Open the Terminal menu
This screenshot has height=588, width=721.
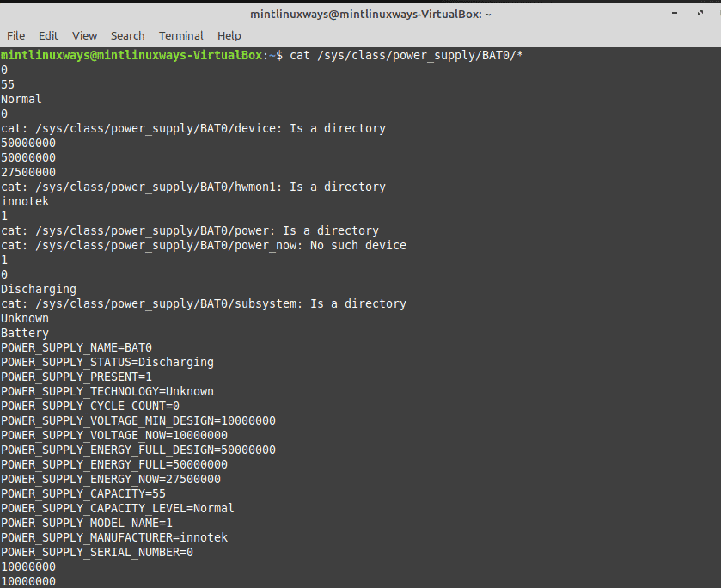click(x=180, y=36)
